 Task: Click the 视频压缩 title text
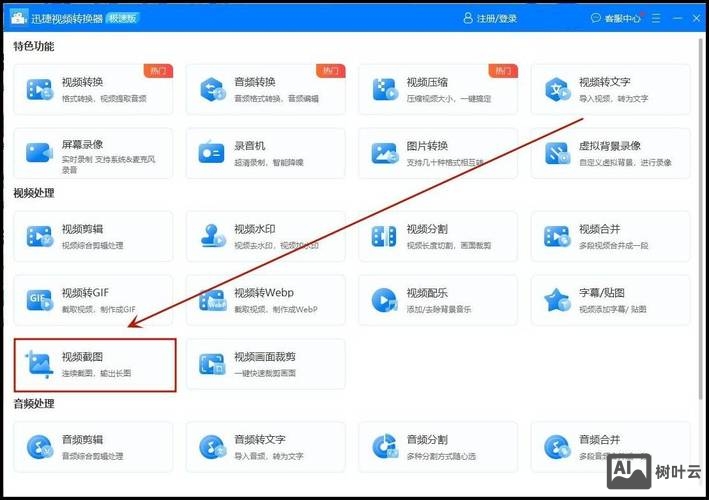427,82
